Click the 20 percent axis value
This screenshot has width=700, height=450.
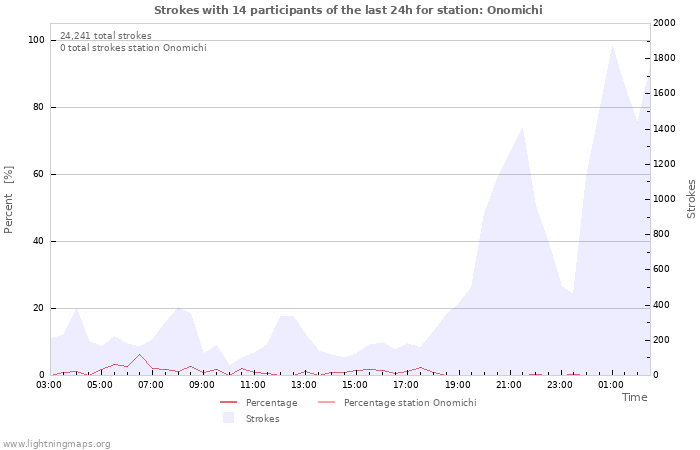click(x=38, y=308)
